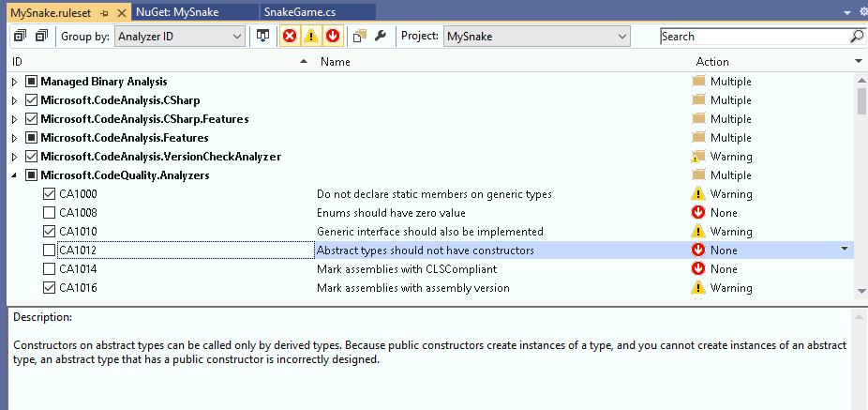Click the pin icon on MySnake.ruleset tab
Screen dimensions: 868x410
click(103, 11)
